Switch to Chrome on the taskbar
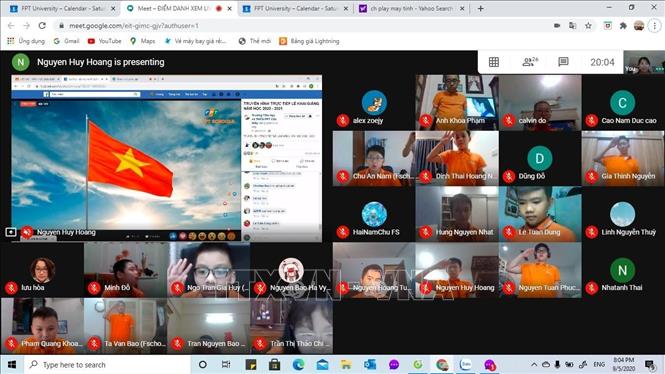This screenshot has width=665, height=374. (442, 365)
